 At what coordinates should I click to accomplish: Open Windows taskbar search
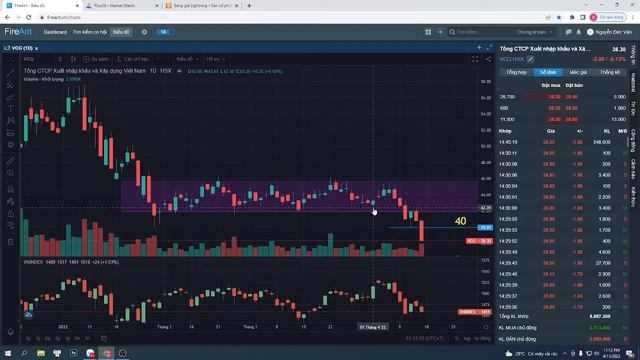pyautogui.click(x=24, y=353)
